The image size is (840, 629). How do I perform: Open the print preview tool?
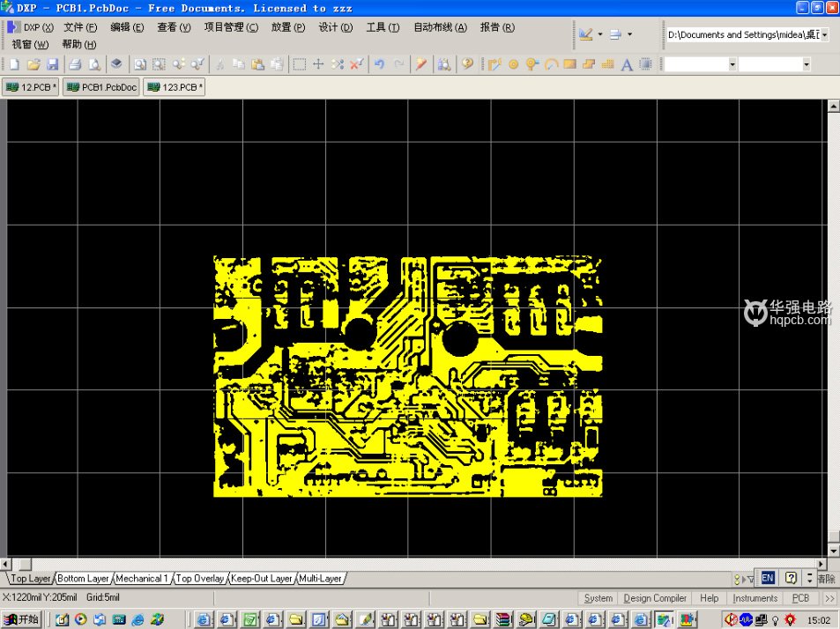93,63
